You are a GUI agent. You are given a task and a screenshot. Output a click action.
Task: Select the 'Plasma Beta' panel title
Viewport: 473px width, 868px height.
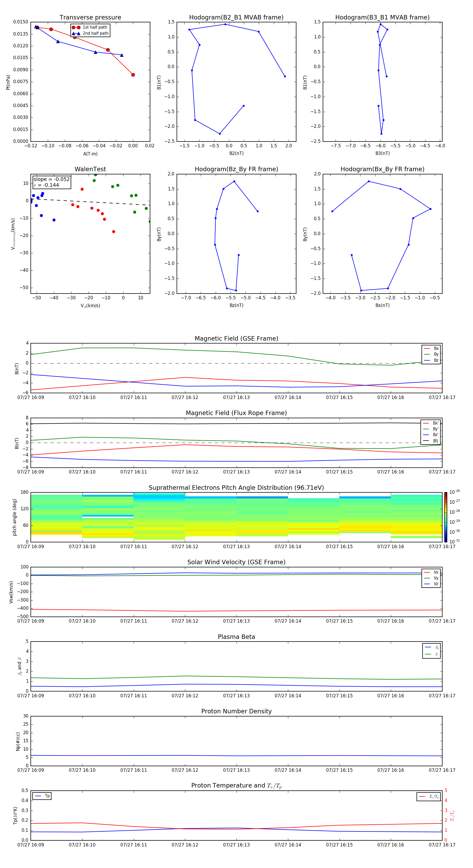pos(236,637)
